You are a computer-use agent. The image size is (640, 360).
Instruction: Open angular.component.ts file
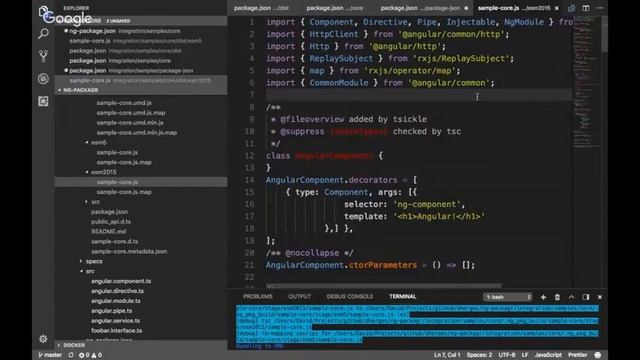121,281
